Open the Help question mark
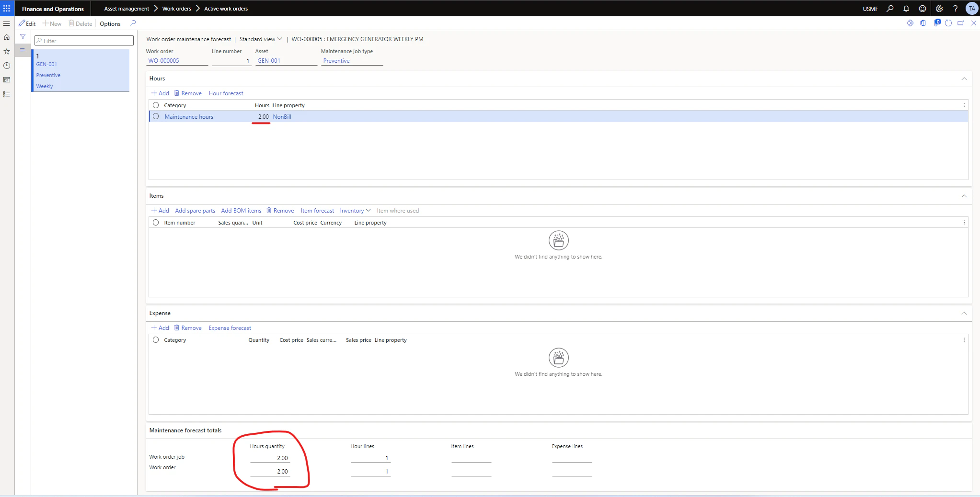Image resolution: width=980 pixels, height=497 pixels. tap(955, 9)
